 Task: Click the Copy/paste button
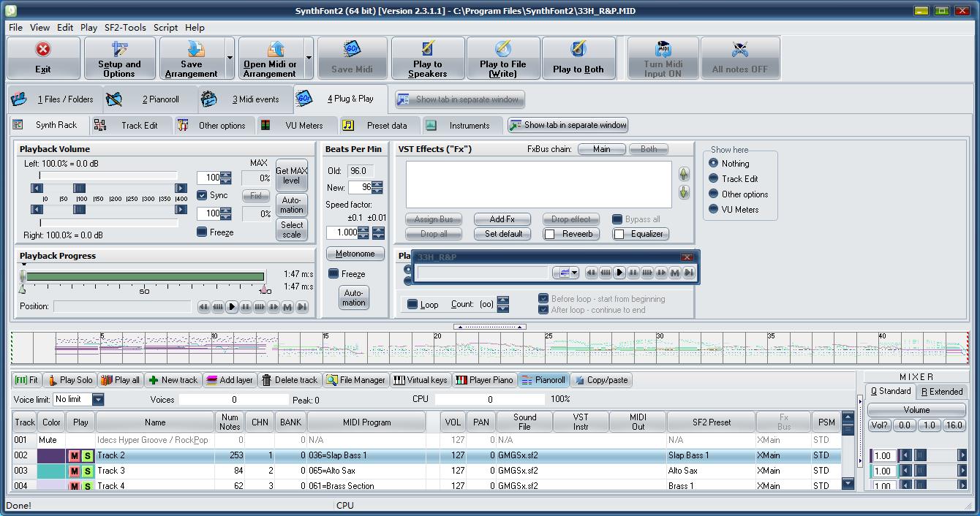pos(600,380)
